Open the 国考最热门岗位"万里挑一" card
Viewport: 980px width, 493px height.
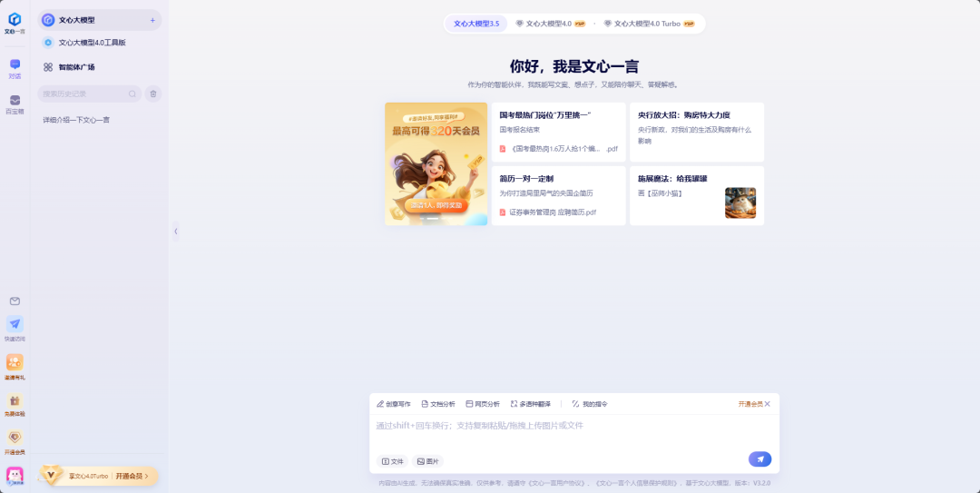click(559, 132)
